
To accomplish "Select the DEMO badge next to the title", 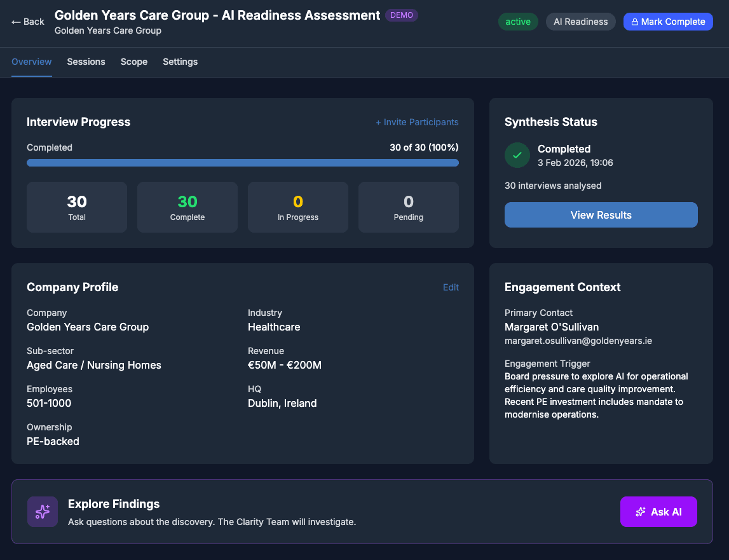I will click(402, 15).
